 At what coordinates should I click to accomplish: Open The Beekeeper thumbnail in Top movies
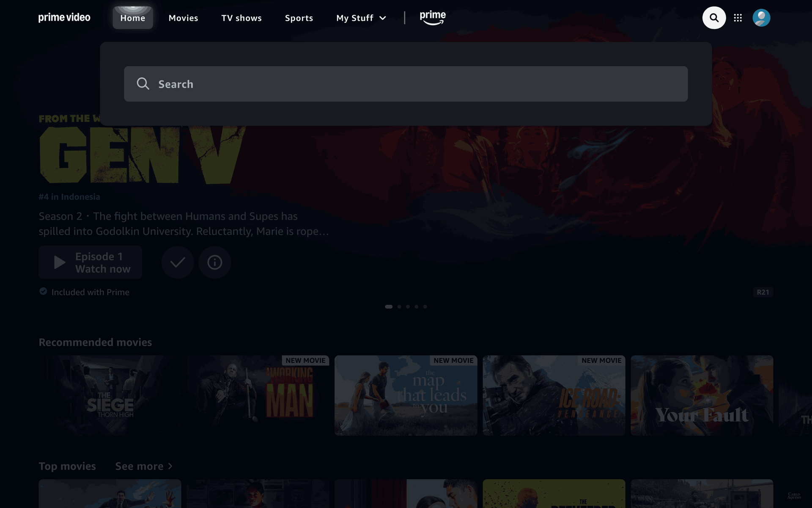(x=554, y=494)
